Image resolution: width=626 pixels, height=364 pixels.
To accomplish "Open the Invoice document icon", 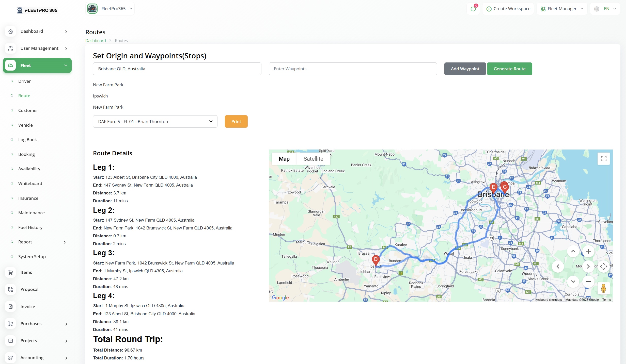I will (10, 306).
